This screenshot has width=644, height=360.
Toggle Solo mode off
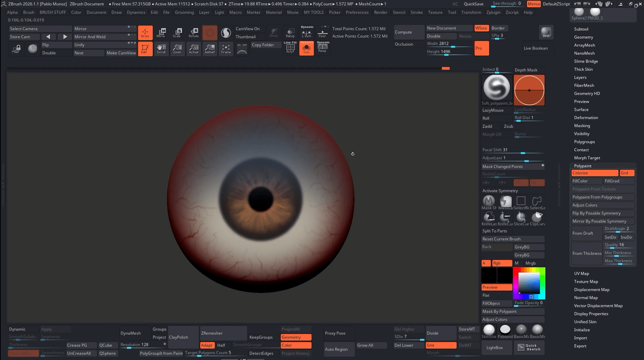click(306, 48)
